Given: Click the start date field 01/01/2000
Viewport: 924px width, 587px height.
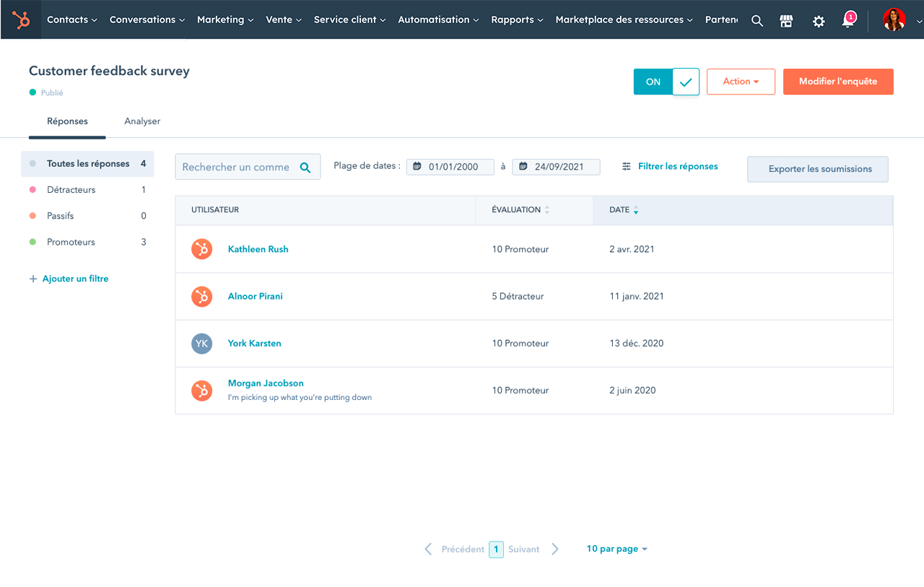Looking at the screenshot, I should tap(453, 167).
